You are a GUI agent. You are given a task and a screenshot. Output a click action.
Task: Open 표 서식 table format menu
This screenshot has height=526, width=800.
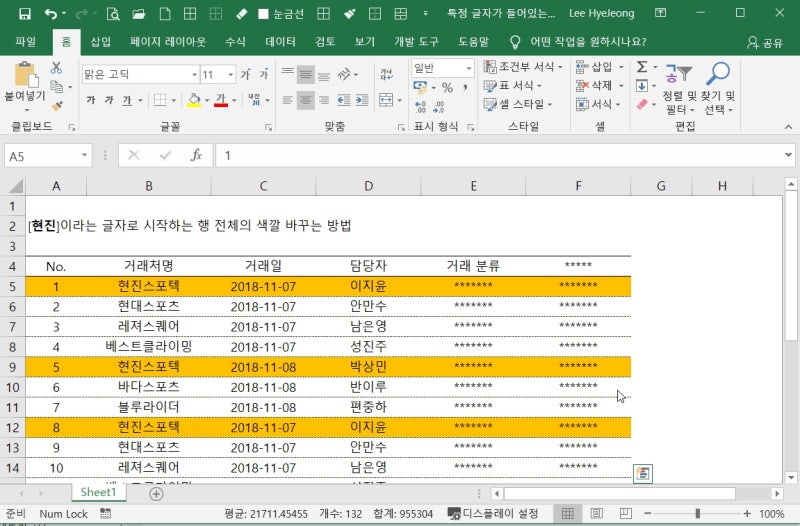point(513,85)
